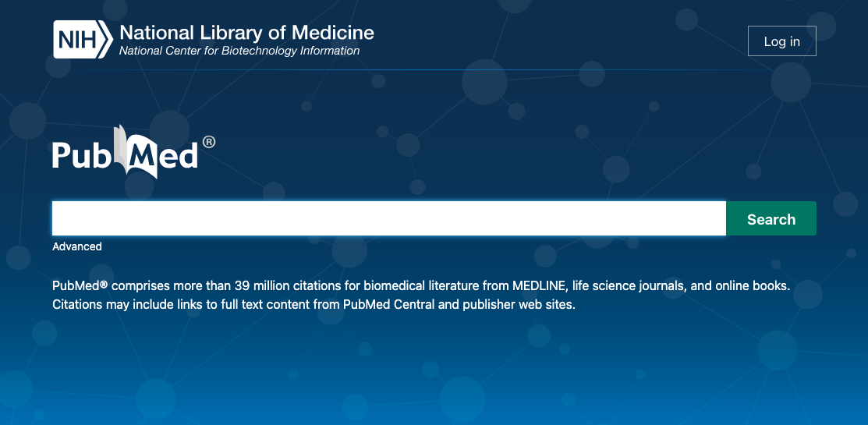Click the registered trademark symbol beside PubMed logo
This screenshot has width=868, height=425.
[208, 142]
